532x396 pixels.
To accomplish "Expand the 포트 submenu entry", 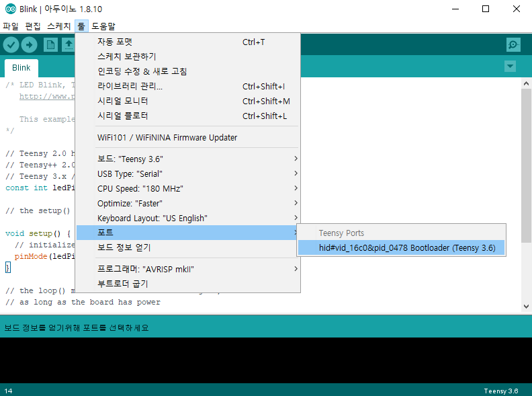I will point(187,233).
